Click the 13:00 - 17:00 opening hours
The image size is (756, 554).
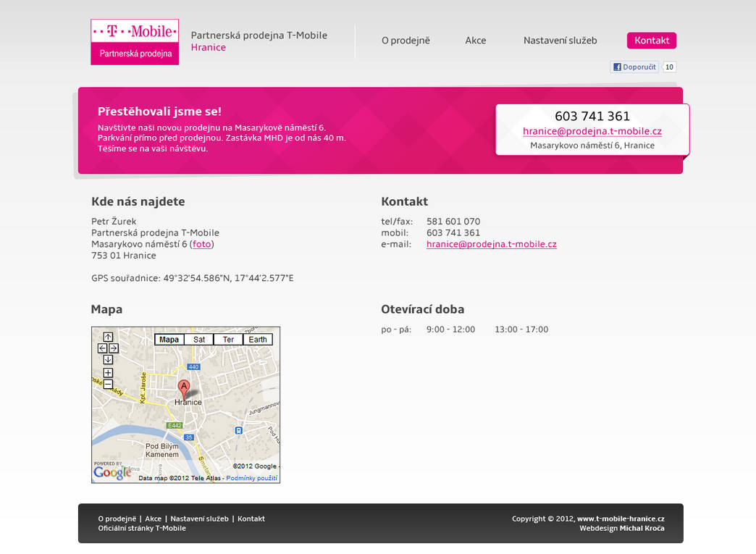click(521, 330)
